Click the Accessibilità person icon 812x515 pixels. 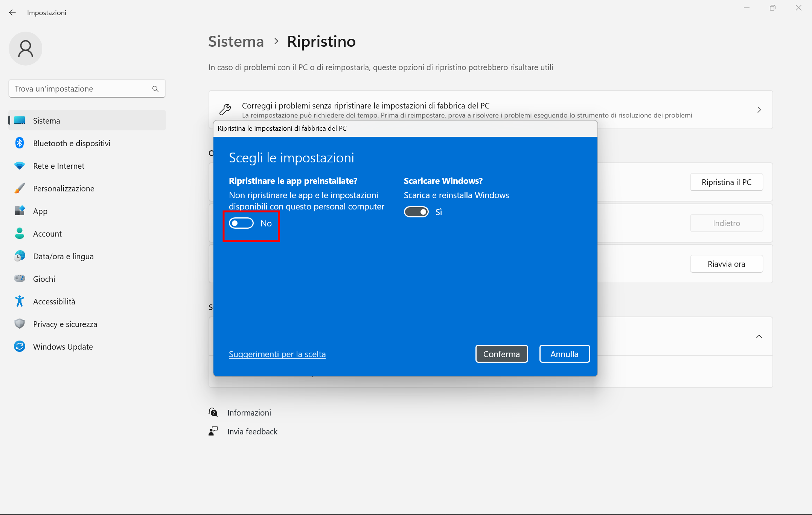[20, 301]
